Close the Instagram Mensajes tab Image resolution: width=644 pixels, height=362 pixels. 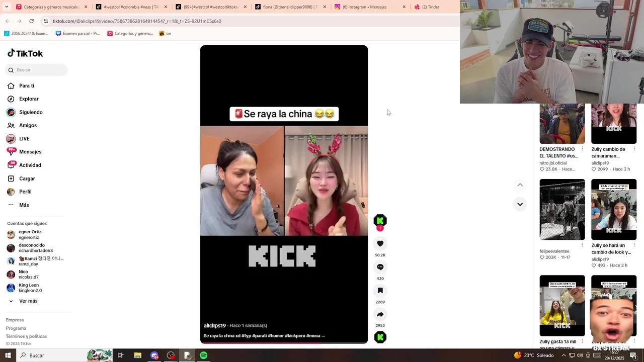pos(404,7)
